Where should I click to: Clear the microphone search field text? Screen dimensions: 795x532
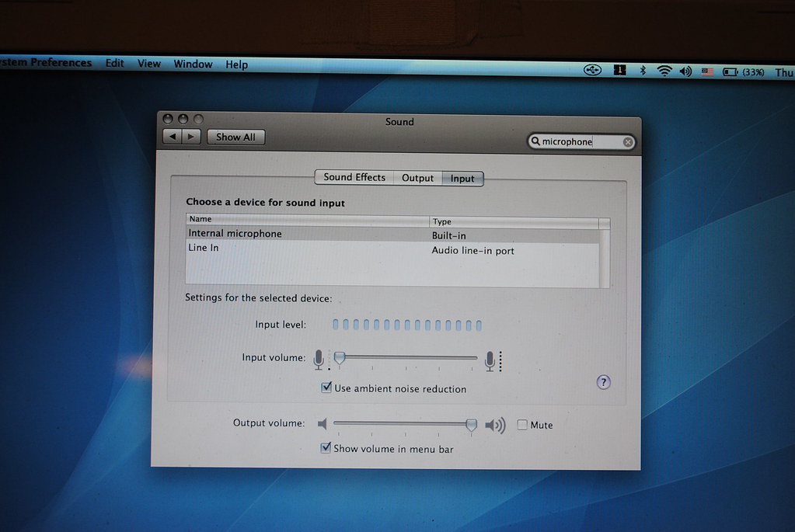(x=628, y=142)
